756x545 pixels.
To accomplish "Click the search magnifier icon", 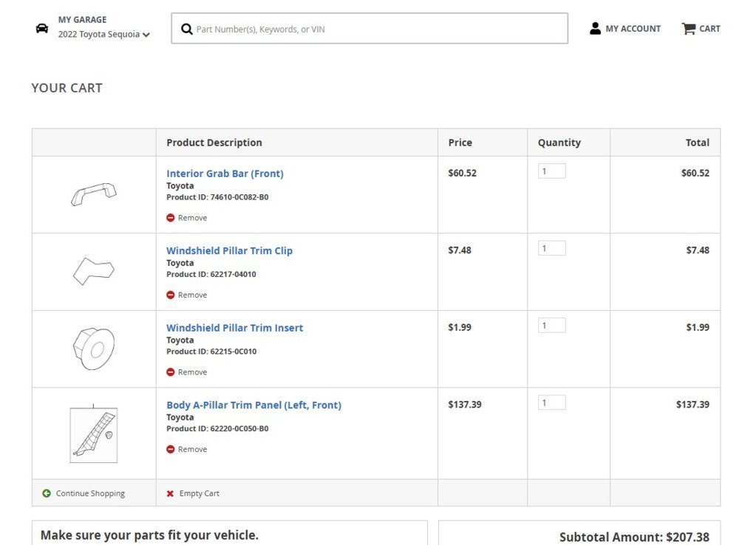I will pyautogui.click(x=186, y=29).
